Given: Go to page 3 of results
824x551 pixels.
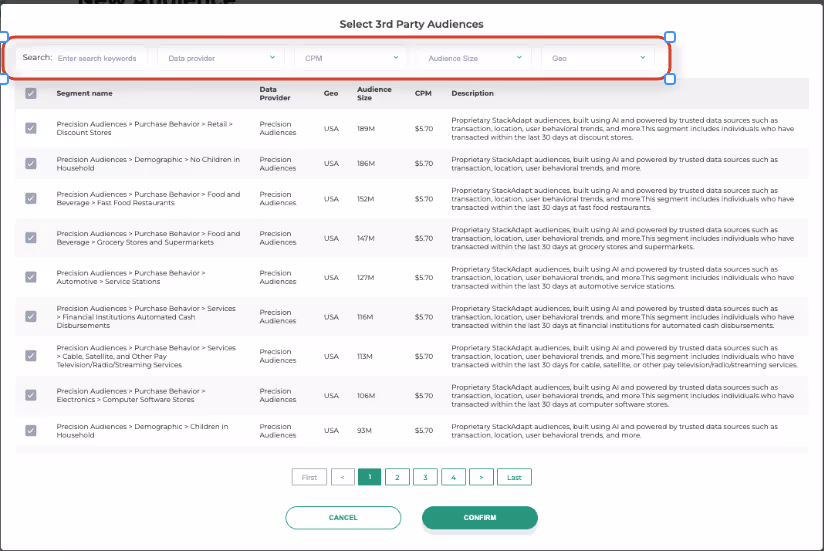Looking at the screenshot, I should coord(425,477).
